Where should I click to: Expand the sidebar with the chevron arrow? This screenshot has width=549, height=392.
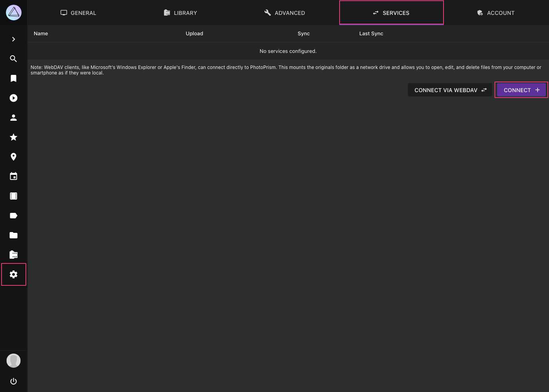13,39
